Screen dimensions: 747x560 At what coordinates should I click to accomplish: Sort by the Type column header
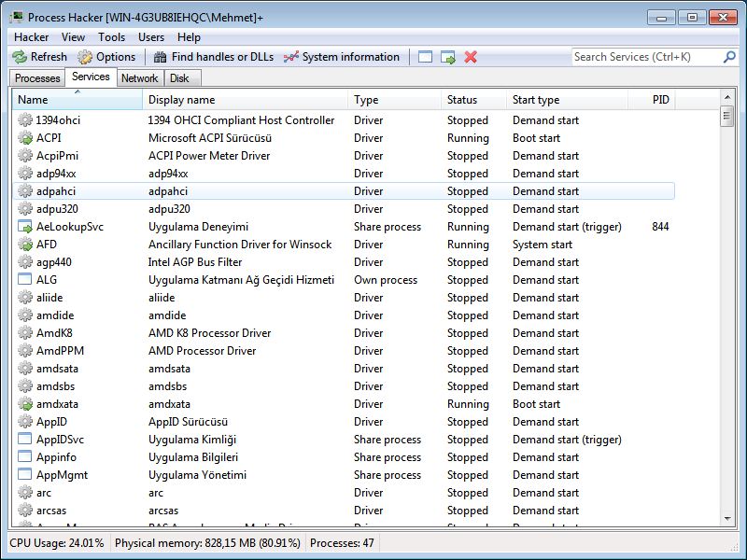(394, 100)
